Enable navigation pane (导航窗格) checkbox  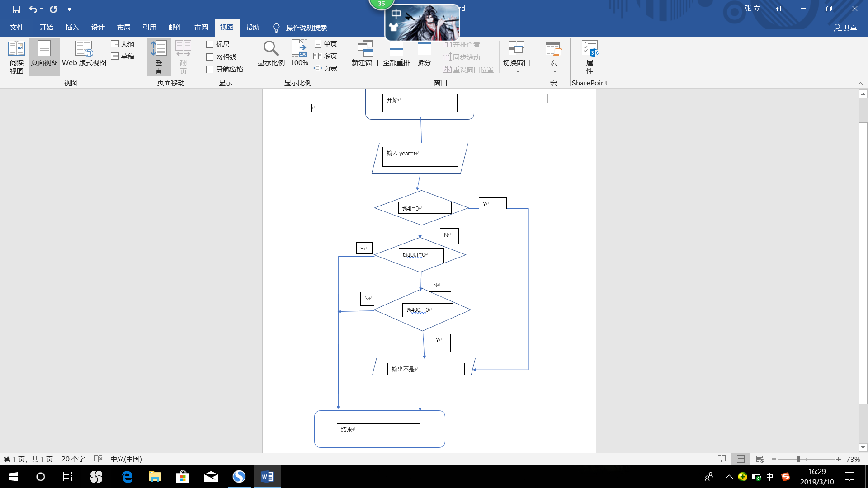(x=210, y=70)
